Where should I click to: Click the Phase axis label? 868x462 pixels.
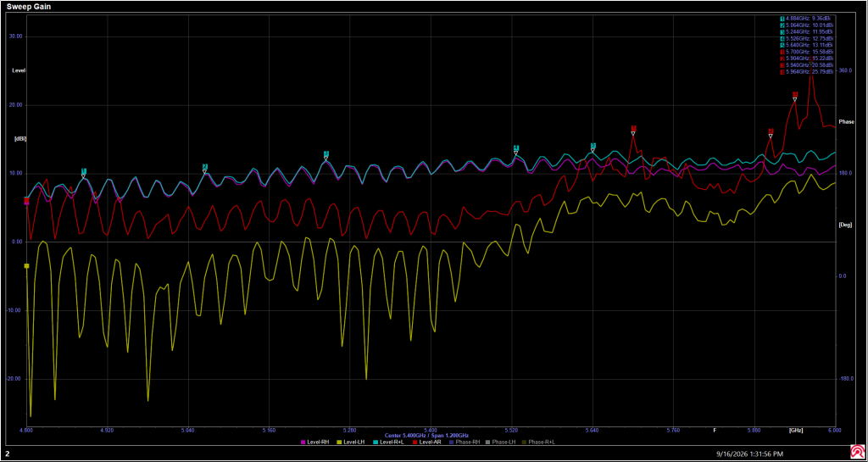847,121
